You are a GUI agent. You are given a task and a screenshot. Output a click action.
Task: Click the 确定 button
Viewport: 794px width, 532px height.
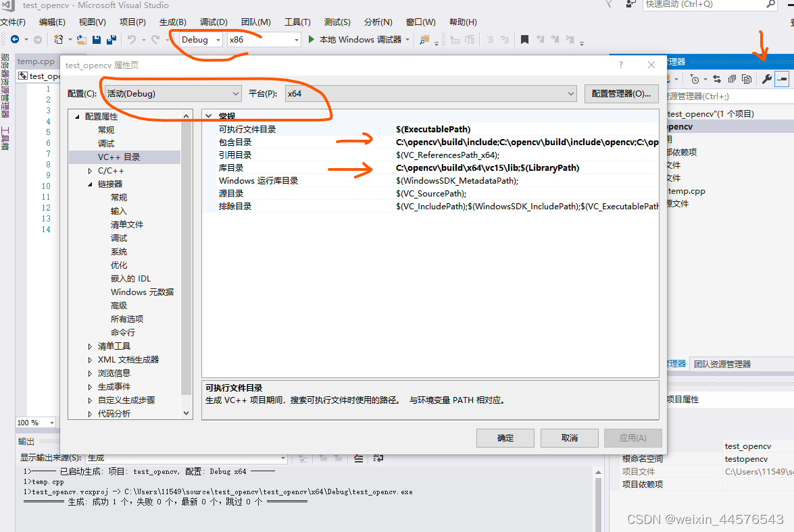click(505, 438)
